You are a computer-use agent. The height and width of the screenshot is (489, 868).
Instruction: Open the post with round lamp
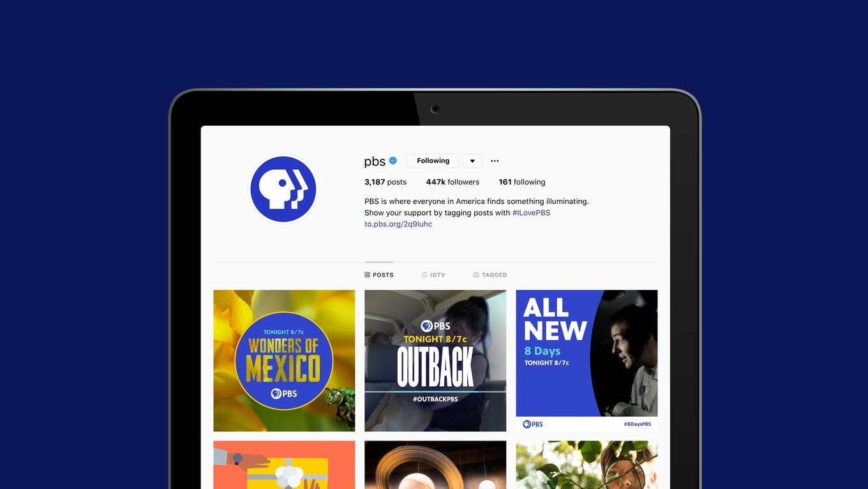pyautogui.click(x=435, y=465)
